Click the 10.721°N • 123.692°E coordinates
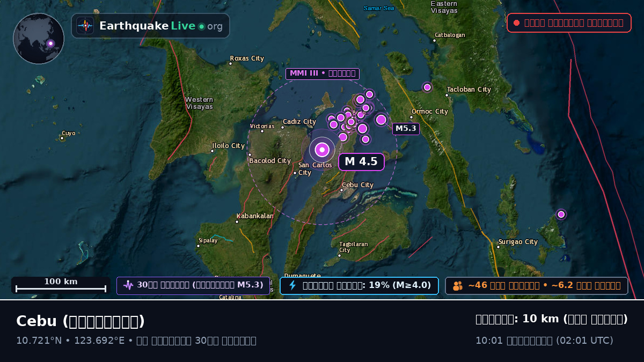Screen dimensions: 644x362 pos(70,341)
